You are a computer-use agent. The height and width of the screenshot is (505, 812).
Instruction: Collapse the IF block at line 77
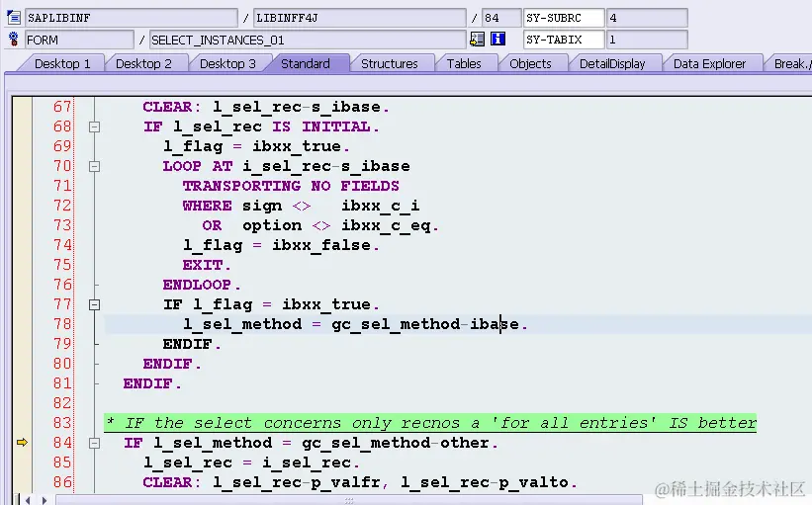[94, 304]
